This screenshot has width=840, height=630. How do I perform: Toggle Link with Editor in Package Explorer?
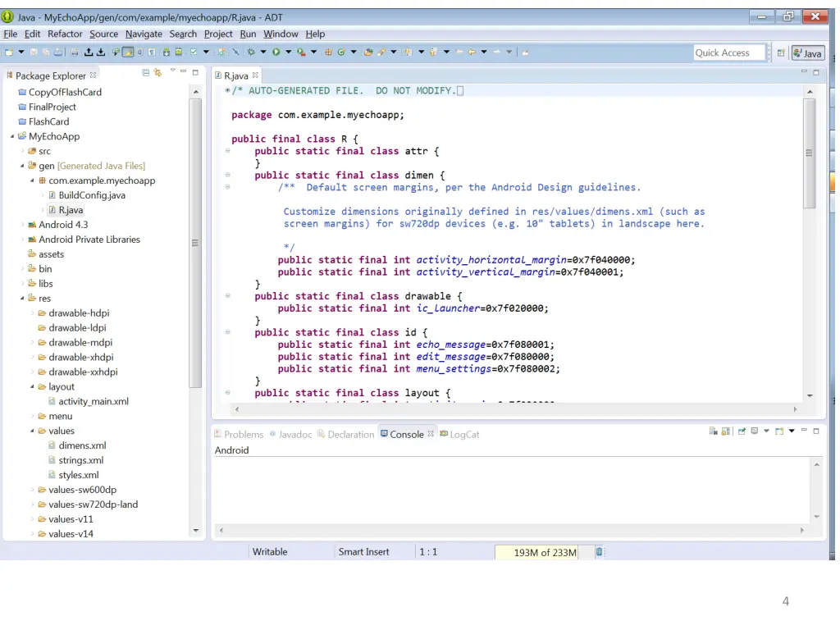157,72
